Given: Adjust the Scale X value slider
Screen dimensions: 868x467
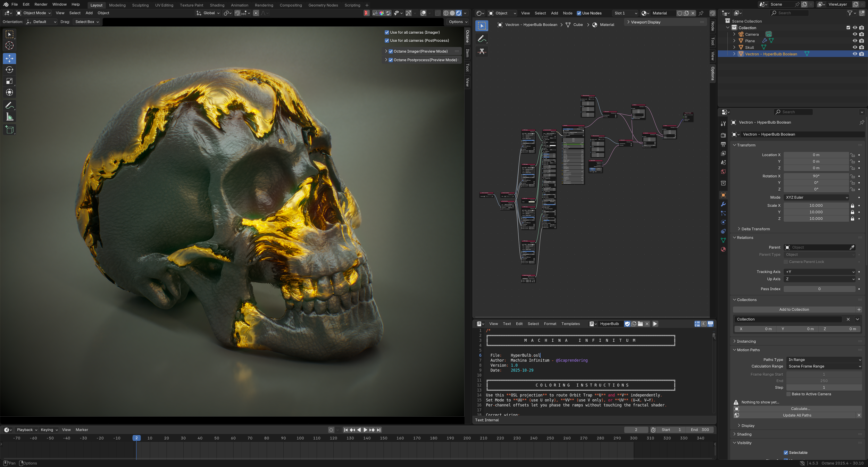Looking at the screenshot, I should (x=816, y=205).
